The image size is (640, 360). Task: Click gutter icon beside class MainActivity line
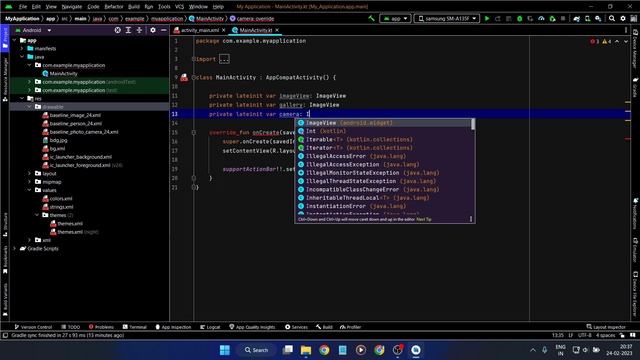184,78
